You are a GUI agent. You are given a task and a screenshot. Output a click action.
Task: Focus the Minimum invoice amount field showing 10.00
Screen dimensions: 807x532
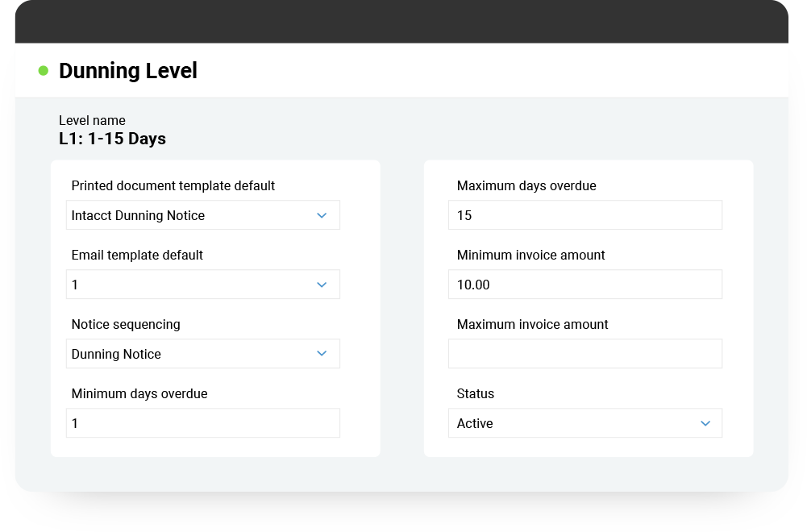(584, 285)
